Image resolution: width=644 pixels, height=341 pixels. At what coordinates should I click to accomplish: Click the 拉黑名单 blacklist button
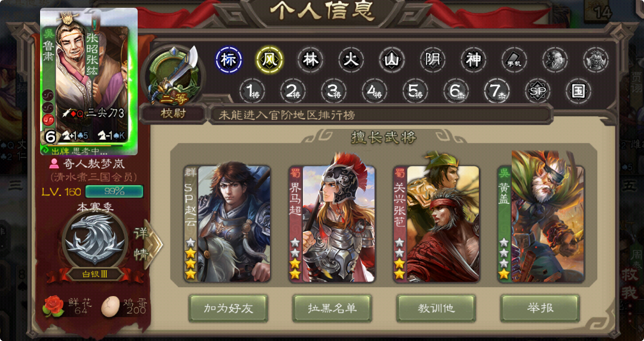click(332, 309)
